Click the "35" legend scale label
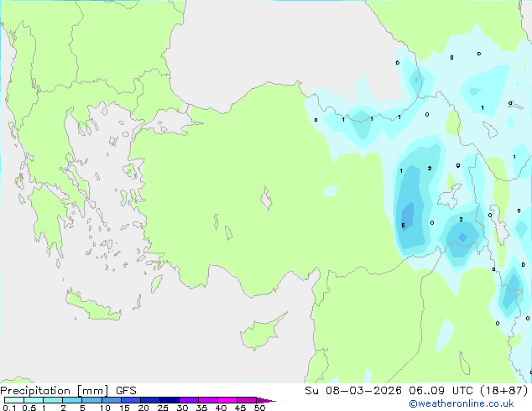The width and height of the screenshot is (532, 411). 201,408
